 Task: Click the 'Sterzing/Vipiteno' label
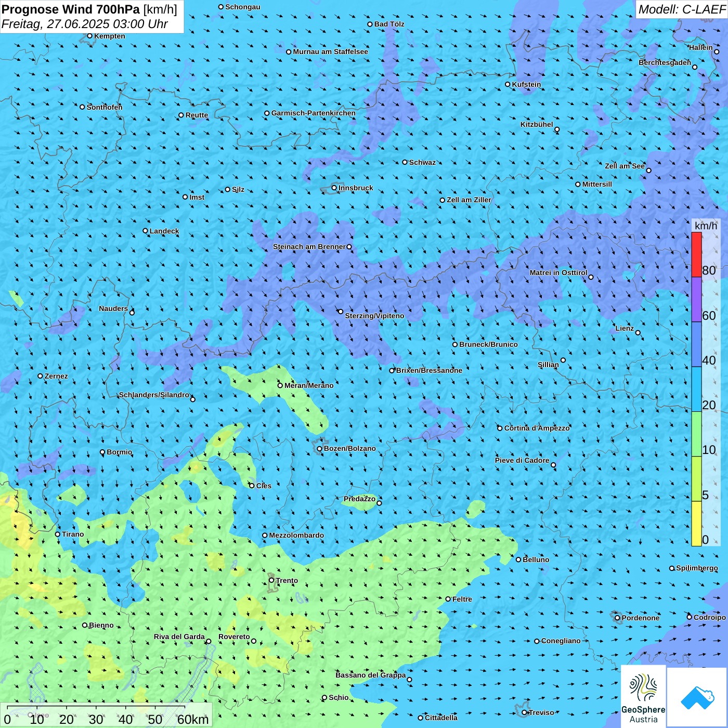pos(374,316)
